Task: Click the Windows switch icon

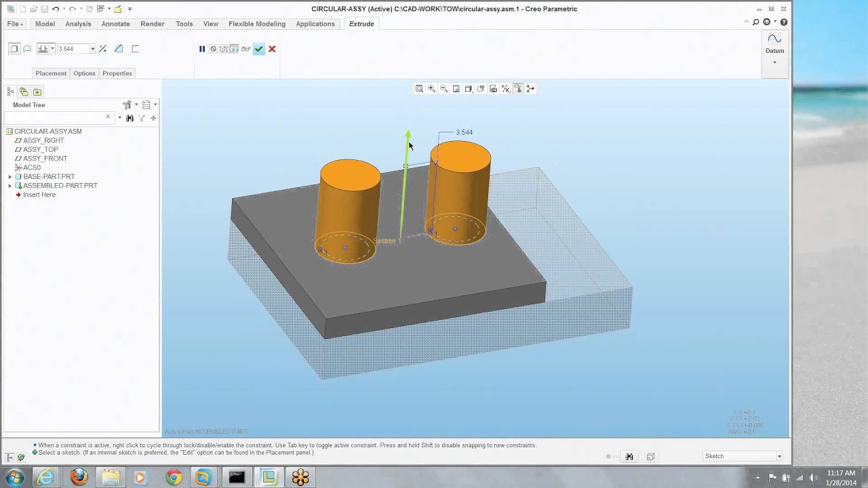Action: 100,9
